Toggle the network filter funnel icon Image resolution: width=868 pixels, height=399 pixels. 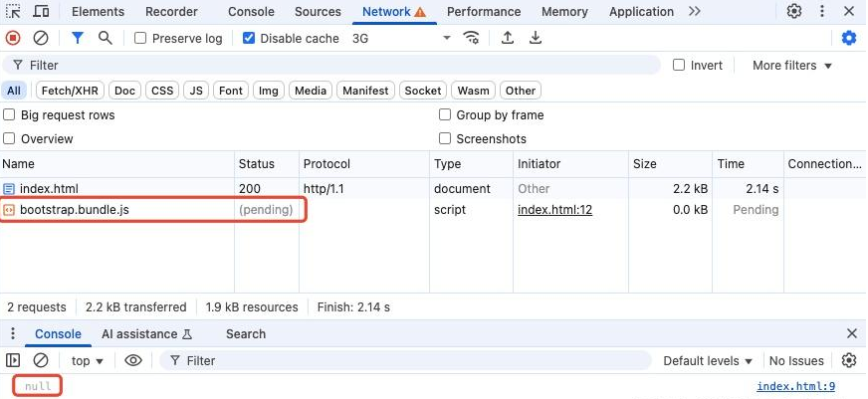tap(78, 38)
